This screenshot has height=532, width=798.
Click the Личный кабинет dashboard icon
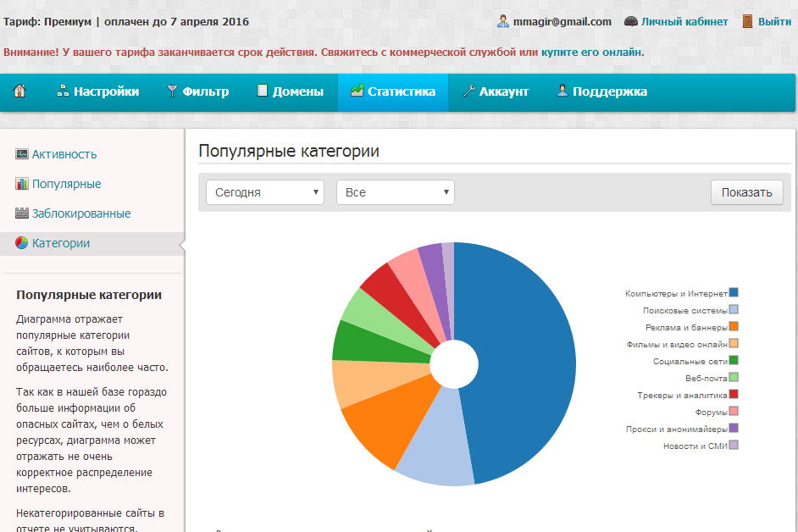point(631,21)
